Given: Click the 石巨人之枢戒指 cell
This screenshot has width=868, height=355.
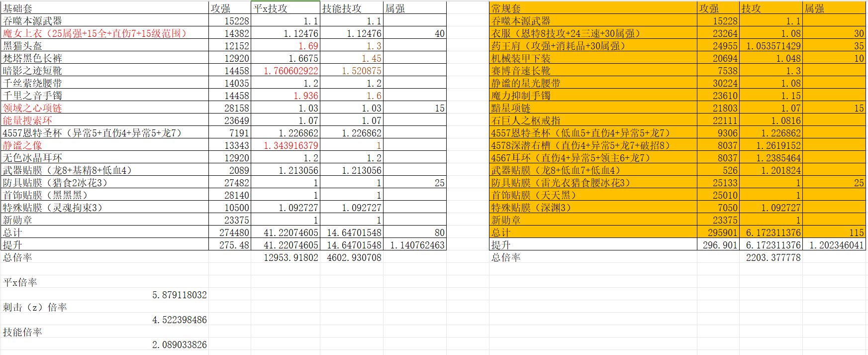Looking at the screenshot, I should click(593, 120).
